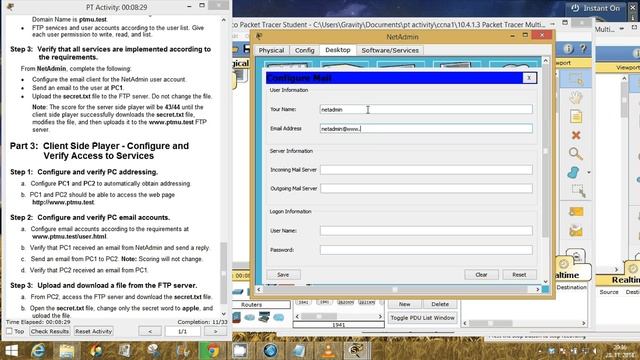
Task: Select the 1941 router model thumbnail
Action: point(303,302)
